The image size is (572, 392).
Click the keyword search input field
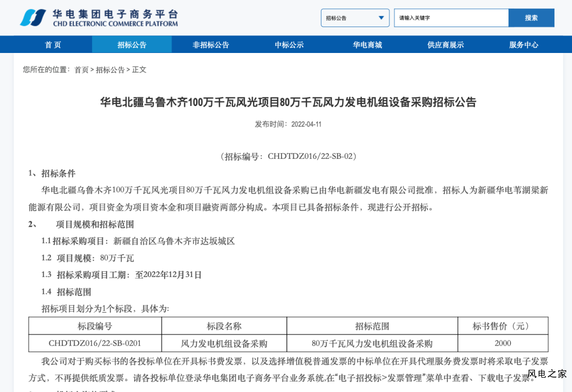coord(451,18)
